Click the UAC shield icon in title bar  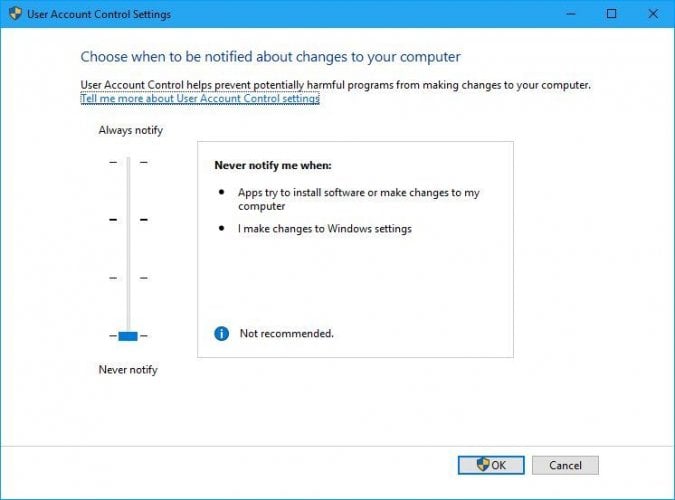coord(15,14)
